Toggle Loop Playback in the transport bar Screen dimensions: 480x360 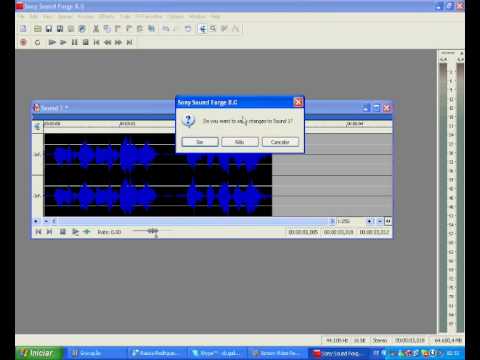[x=37, y=42]
